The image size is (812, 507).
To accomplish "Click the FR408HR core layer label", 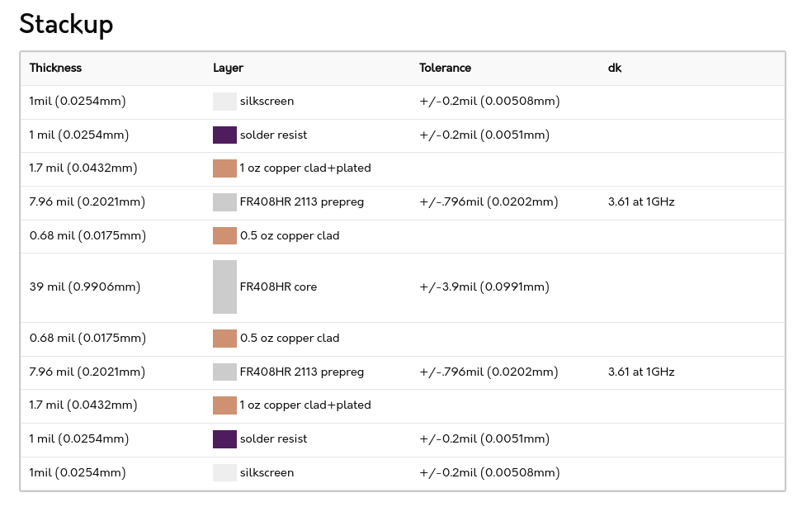I will [278, 287].
